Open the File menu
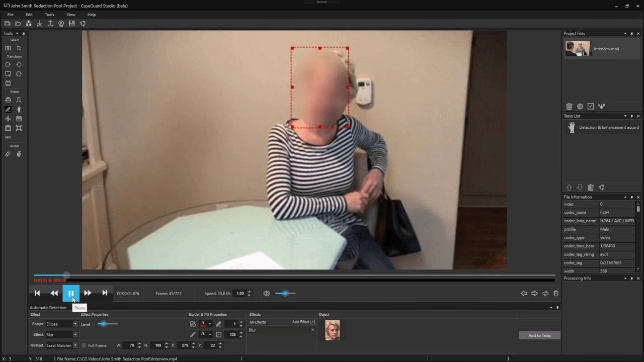This screenshot has height=362, width=644. [10, 15]
